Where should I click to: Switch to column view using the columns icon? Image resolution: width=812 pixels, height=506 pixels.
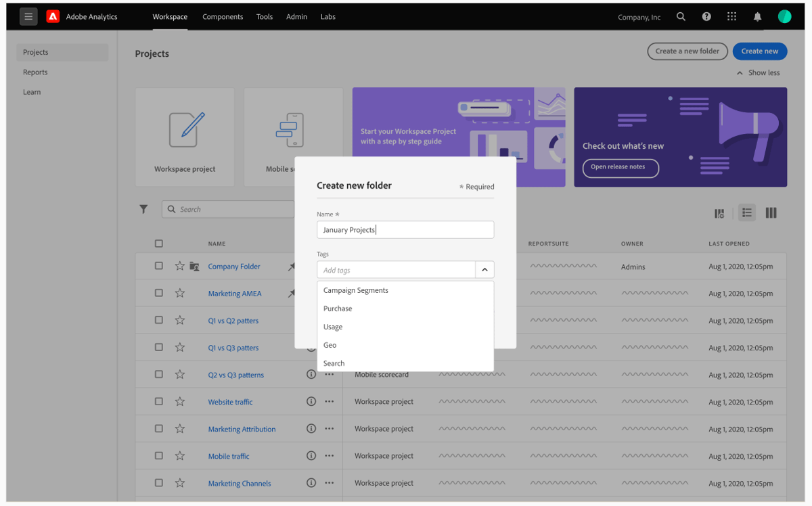tap(771, 212)
